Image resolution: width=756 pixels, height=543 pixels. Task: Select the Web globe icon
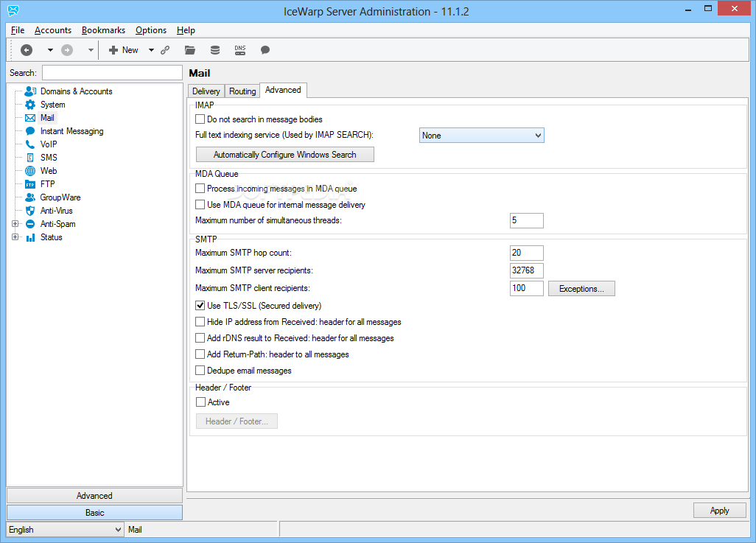point(30,171)
